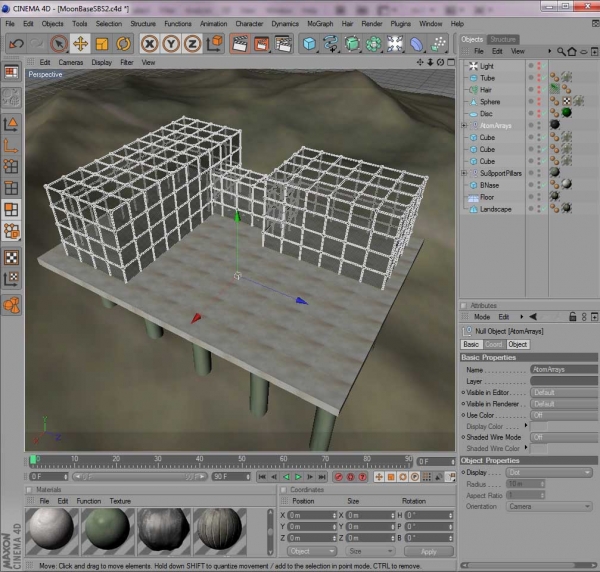Go to the end of animation
Viewport: 600px width, 572px height.
322,477
